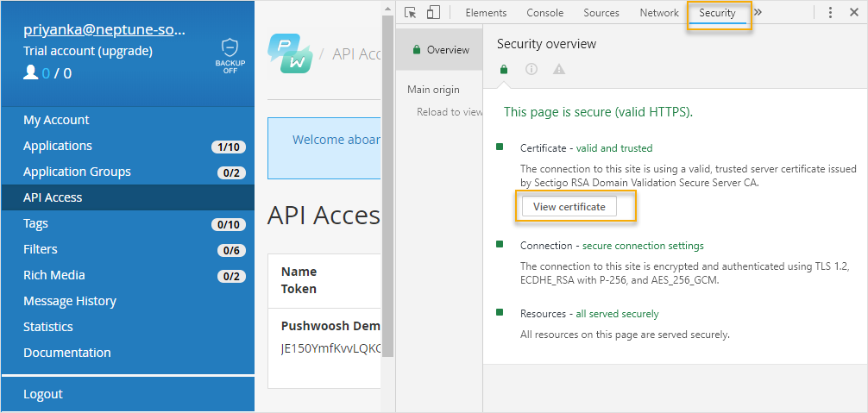Click the View certificate button
The width and height of the screenshot is (868, 413).
point(569,207)
